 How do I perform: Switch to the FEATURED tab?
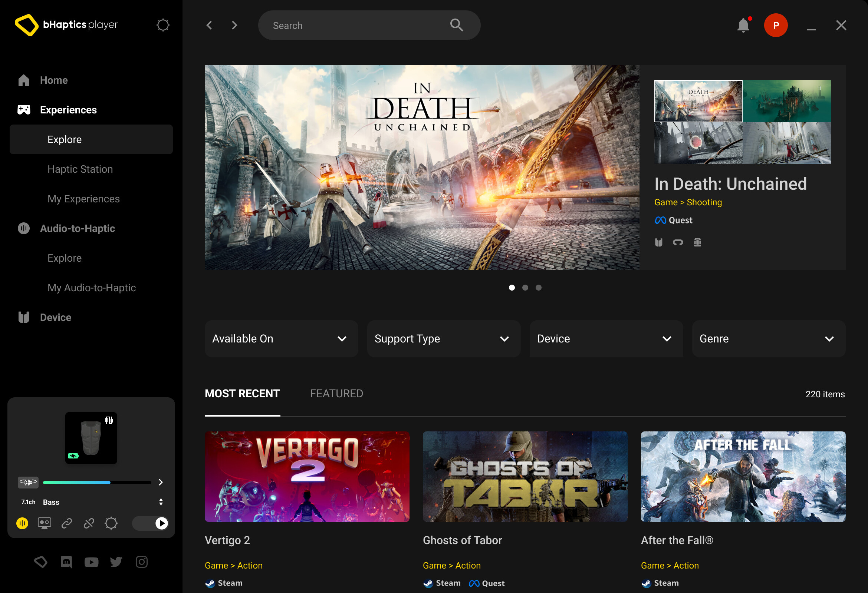[x=336, y=393]
